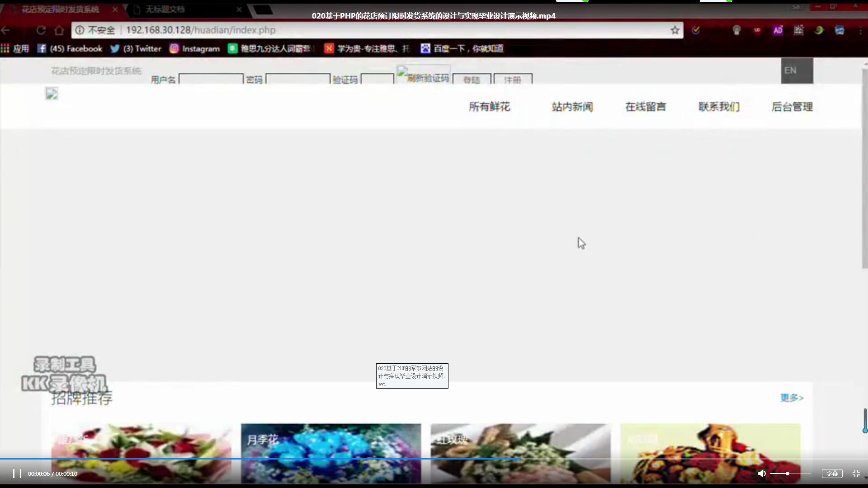
Task: Click the address bar URL
Action: click(x=200, y=30)
